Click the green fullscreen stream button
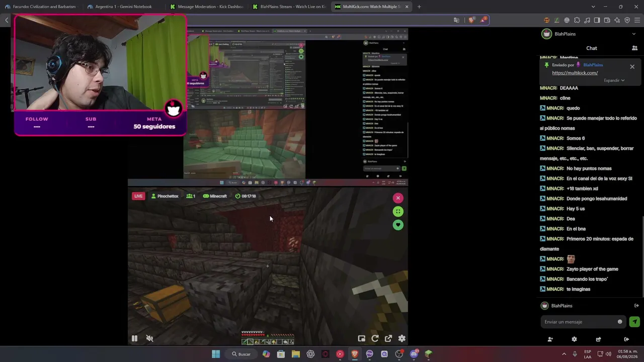644x362 pixels. click(x=398, y=211)
